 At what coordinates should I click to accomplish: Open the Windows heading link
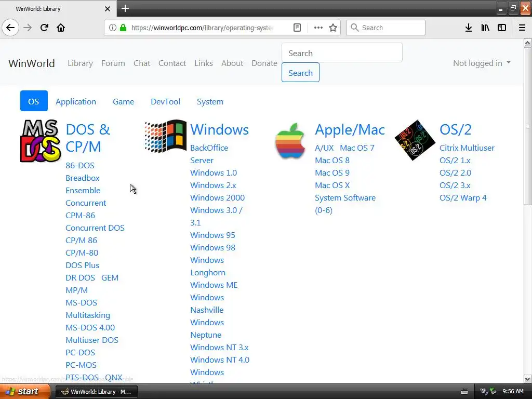tap(220, 129)
